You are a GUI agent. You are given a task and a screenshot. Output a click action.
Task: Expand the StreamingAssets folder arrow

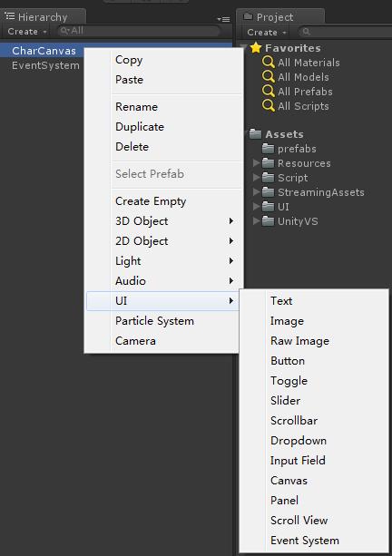[x=256, y=192]
